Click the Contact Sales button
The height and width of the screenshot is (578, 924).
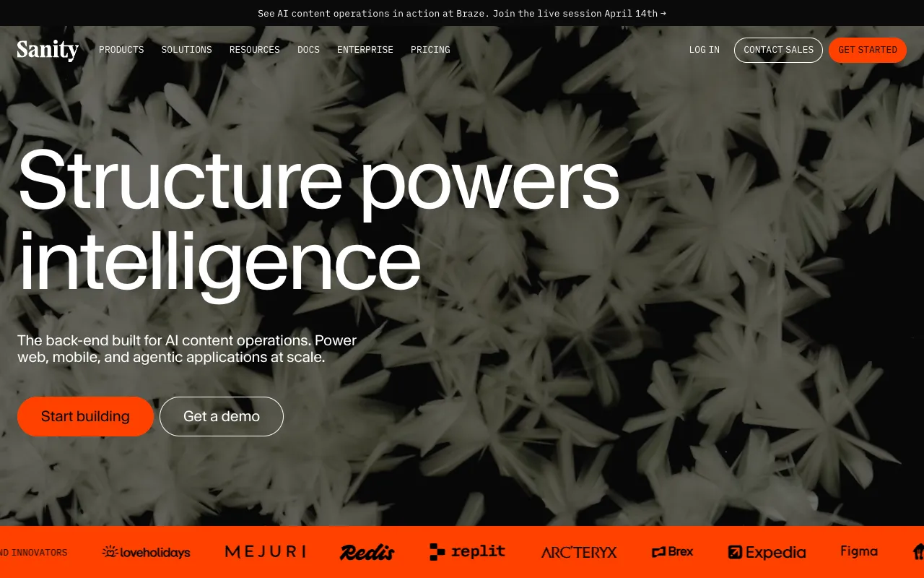[778, 50]
